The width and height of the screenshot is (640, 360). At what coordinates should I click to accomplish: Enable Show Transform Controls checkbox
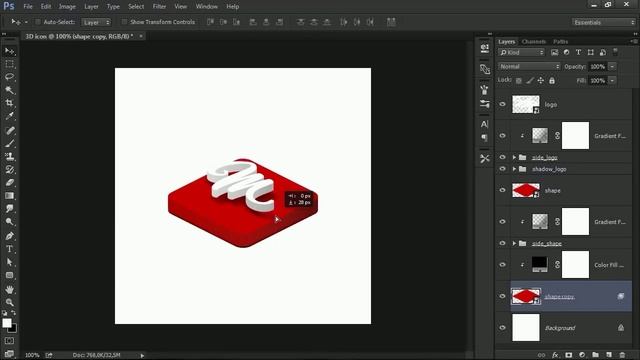pos(124,22)
